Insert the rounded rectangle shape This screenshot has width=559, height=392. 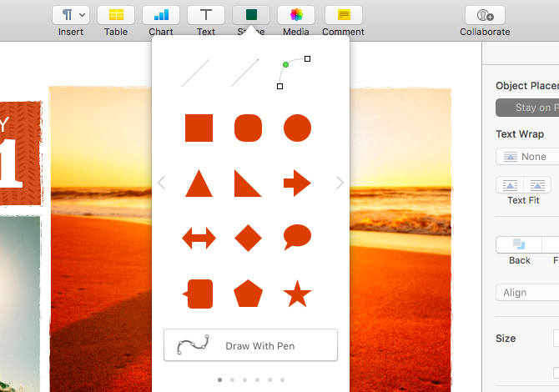click(x=248, y=128)
